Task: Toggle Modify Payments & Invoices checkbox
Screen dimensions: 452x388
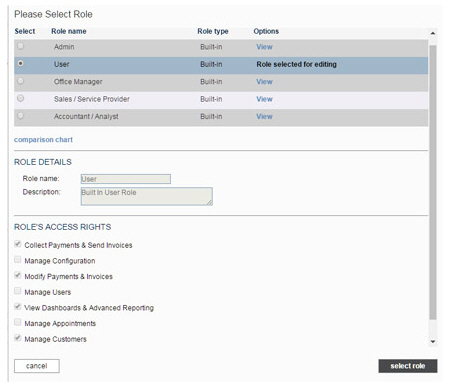Action: pos(18,275)
